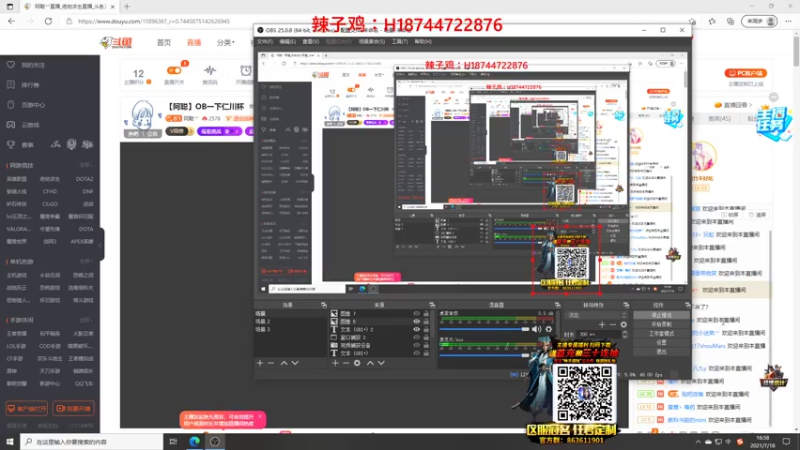
Task: Adjust microphone volume slider in mixer
Action: coord(484,355)
